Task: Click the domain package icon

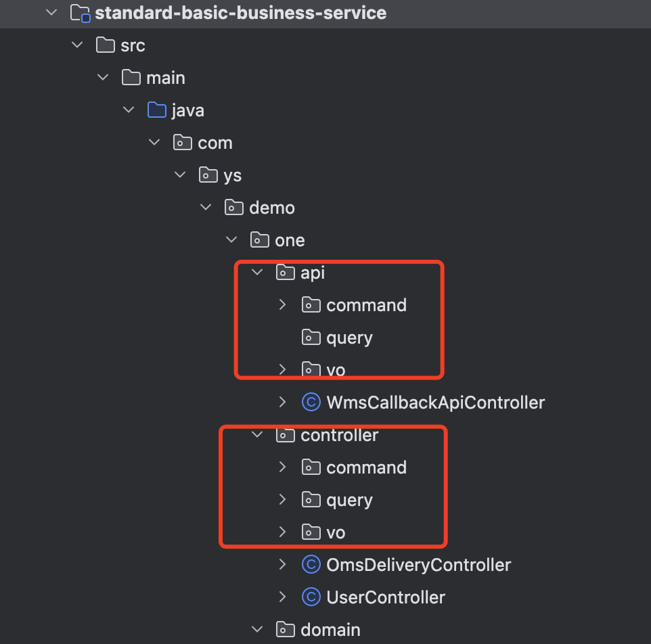Action: pos(286,629)
